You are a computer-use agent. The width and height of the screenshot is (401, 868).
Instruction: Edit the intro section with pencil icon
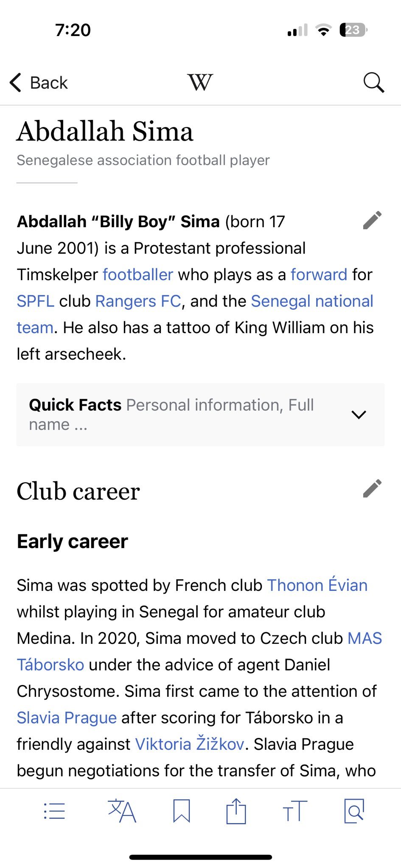(x=372, y=220)
